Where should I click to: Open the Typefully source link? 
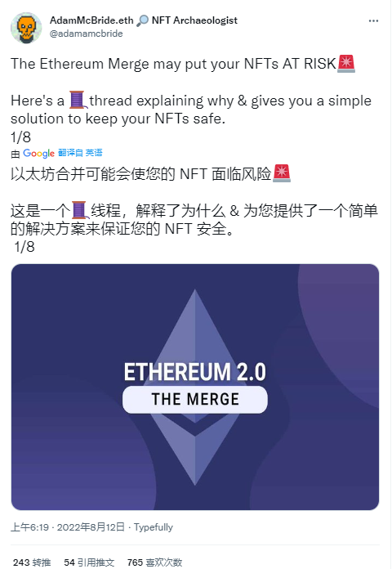coord(154,527)
